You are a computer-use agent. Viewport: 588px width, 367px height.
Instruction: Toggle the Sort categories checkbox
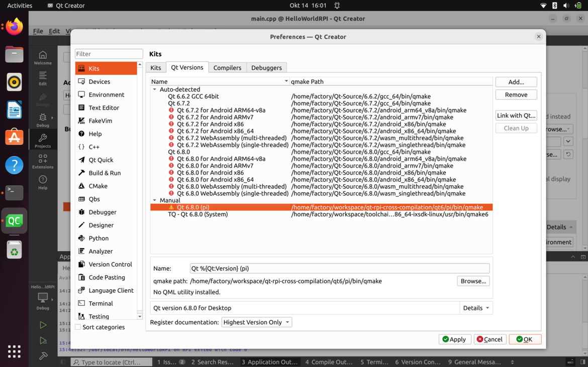click(x=78, y=327)
